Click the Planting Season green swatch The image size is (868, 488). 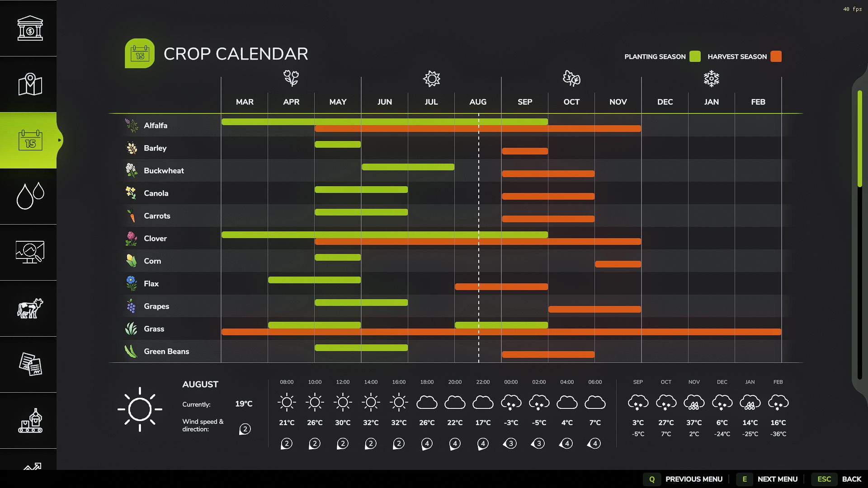(695, 56)
